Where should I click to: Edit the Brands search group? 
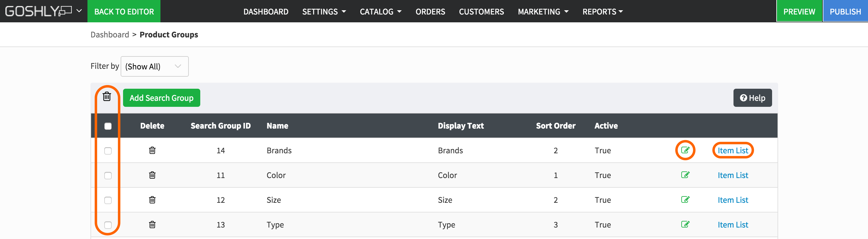pyautogui.click(x=685, y=150)
